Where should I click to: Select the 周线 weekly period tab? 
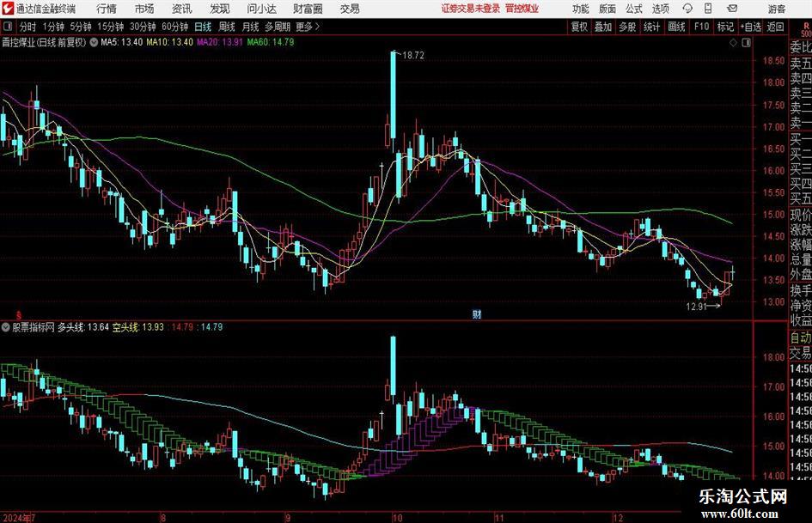pos(227,27)
